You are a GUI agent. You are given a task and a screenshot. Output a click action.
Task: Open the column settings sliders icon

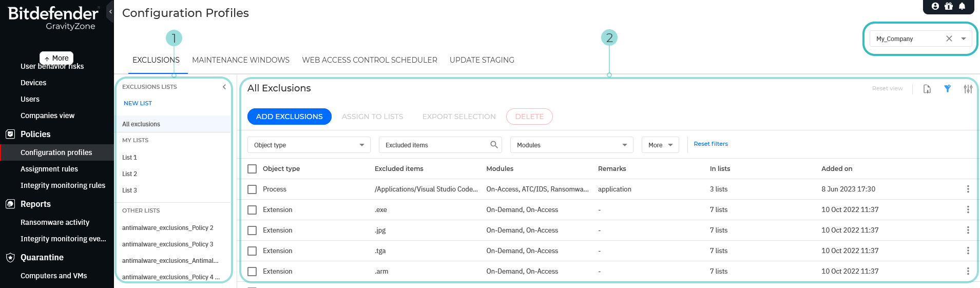tap(968, 89)
